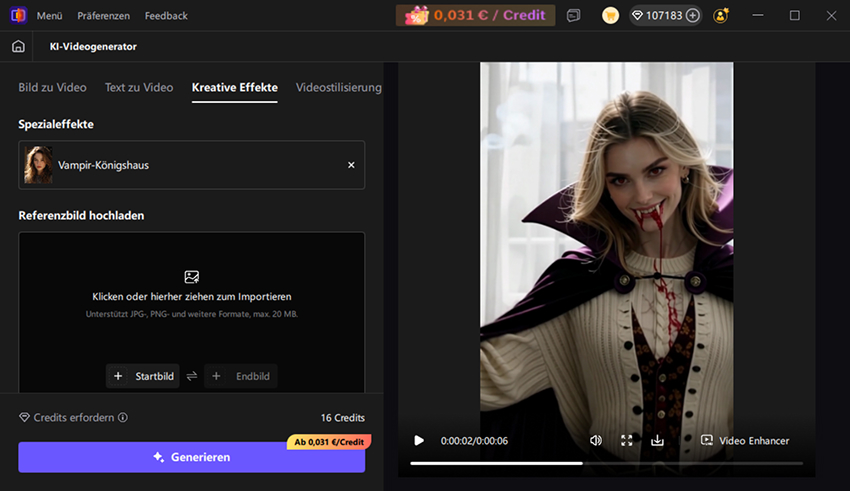Open the messages icon in title bar
Image resolution: width=850 pixels, height=491 pixels.
pyautogui.click(x=574, y=16)
